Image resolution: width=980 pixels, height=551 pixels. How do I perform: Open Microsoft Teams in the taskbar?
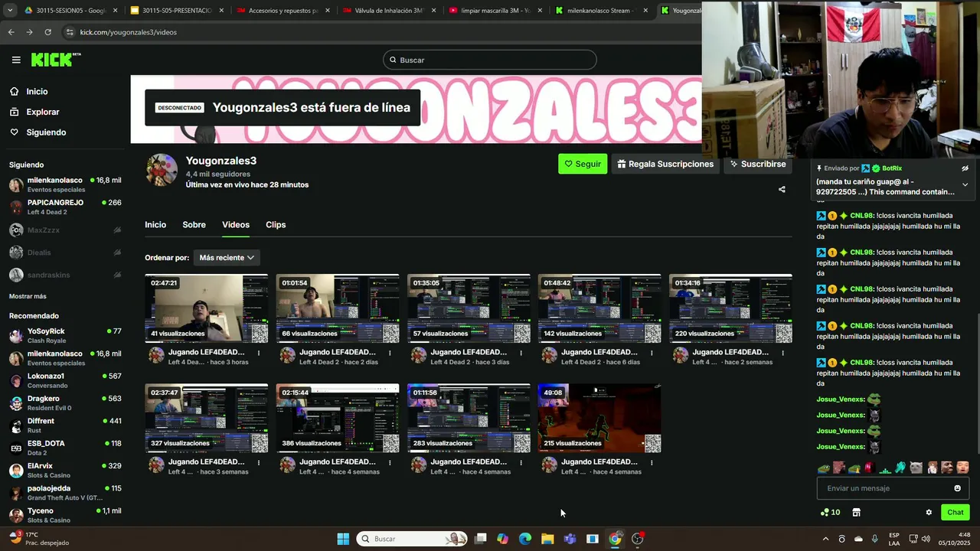pyautogui.click(x=570, y=539)
